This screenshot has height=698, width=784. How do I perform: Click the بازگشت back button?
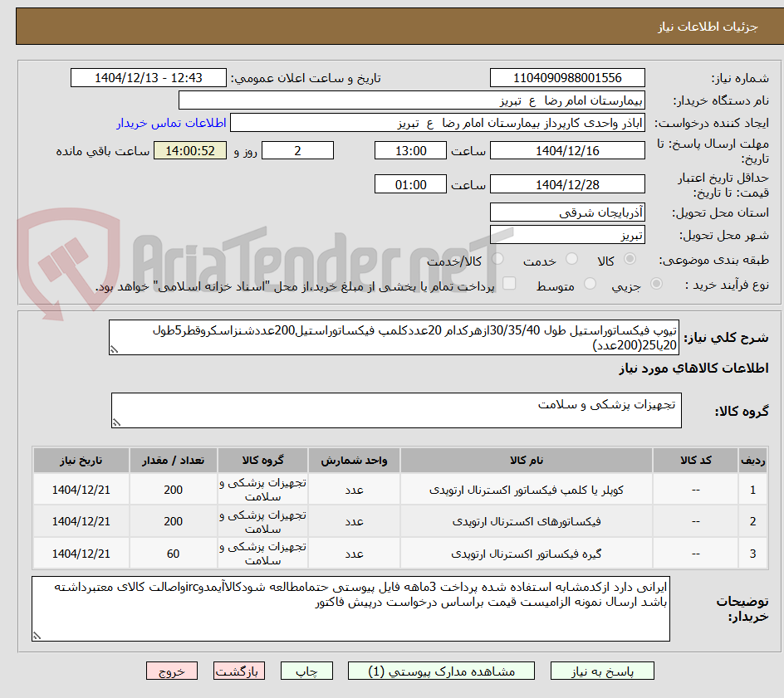point(239,671)
